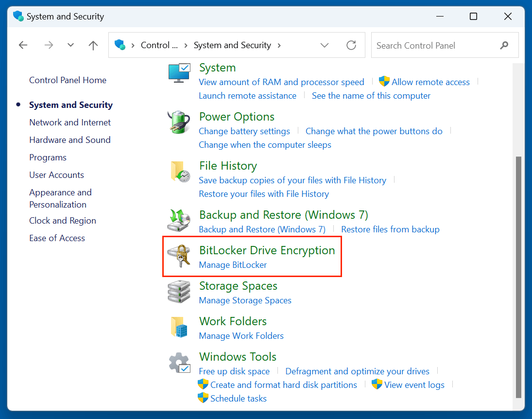Open the Manage BitLocker link
This screenshot has width=532, height=419.
233,265
